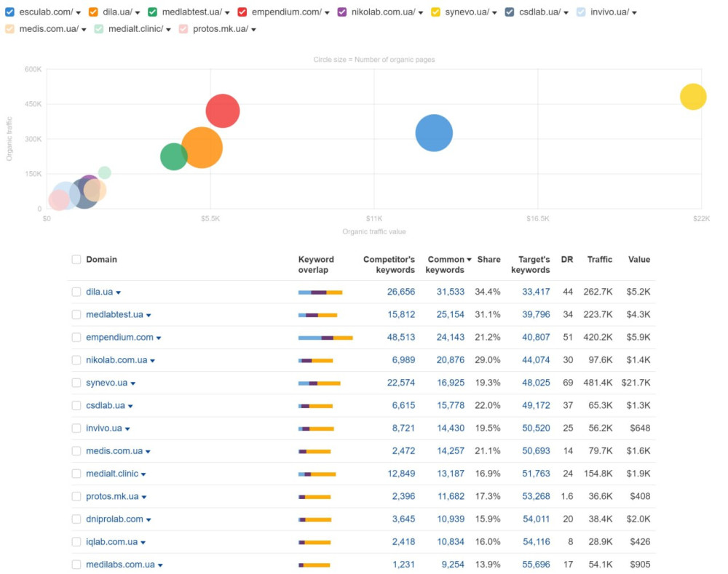Toggle the empendium.com/ legend checkbox
The image size is (728, 574).
click(242, 12)
